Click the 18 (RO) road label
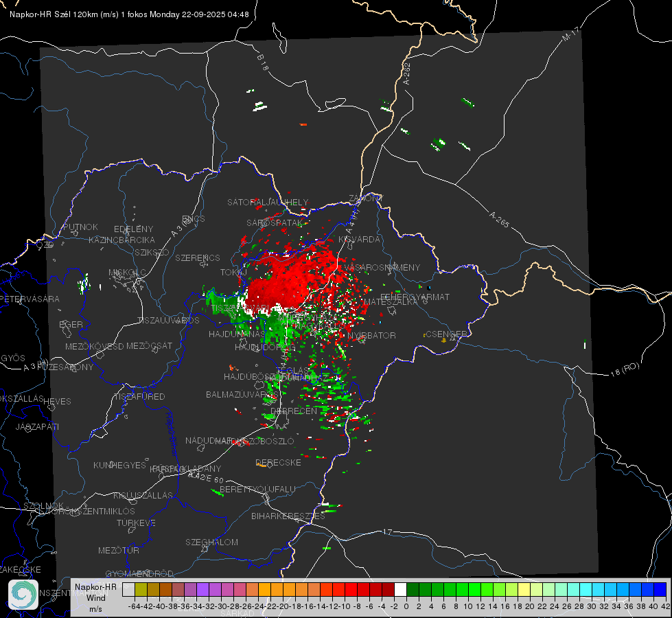Image resolution: width=672 pixels, height=618 pixels. [x=625, y=369]
